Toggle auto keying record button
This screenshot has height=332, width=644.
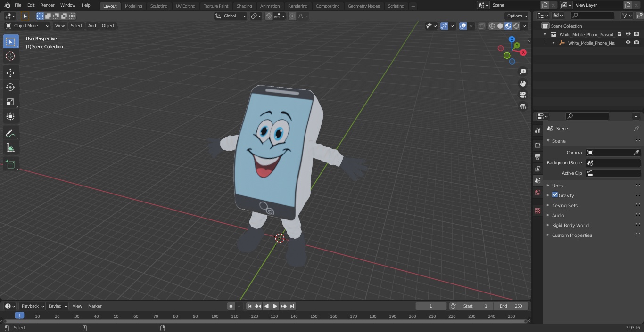click(x=231, y=306)
